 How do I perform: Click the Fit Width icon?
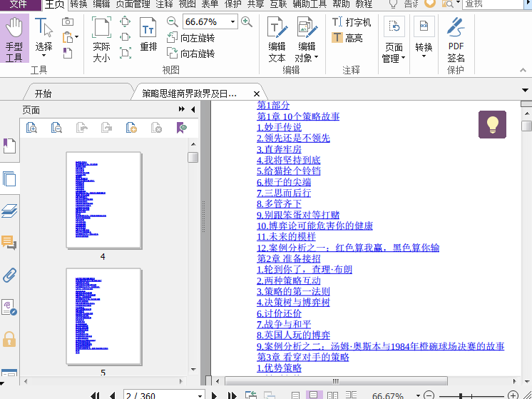126,37
